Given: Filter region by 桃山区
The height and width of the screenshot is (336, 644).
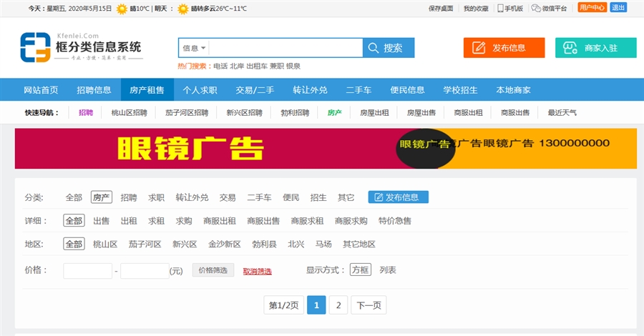Looking at the screenshot, I should 105,244.
